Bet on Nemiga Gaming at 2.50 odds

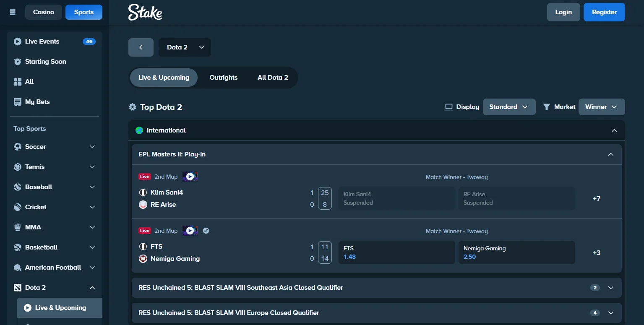pyautogui.click(x=517, y=252)
